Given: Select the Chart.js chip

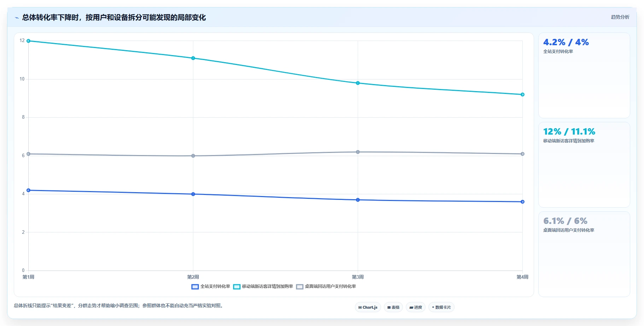Looking at the screenshot, I should 368,307.
